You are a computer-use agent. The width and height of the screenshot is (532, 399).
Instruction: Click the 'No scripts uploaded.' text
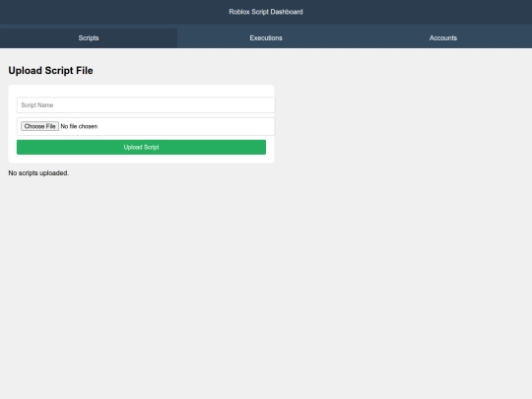38,173
